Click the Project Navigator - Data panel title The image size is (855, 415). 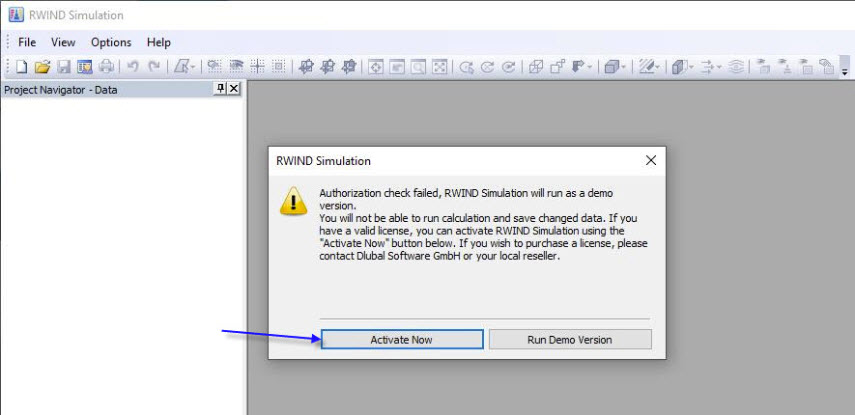coord(61,90)
